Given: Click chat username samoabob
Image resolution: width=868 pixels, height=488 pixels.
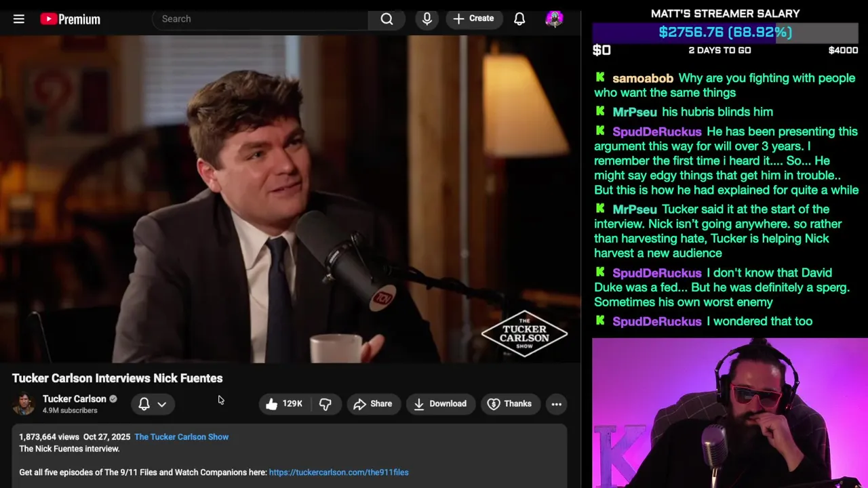Looking at the screenshot, I should [643, 78].
